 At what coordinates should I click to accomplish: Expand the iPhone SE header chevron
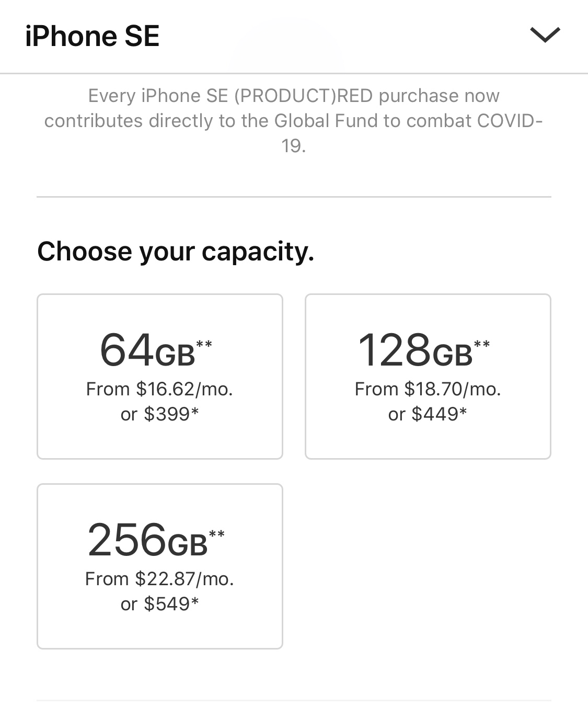point(545,36)
